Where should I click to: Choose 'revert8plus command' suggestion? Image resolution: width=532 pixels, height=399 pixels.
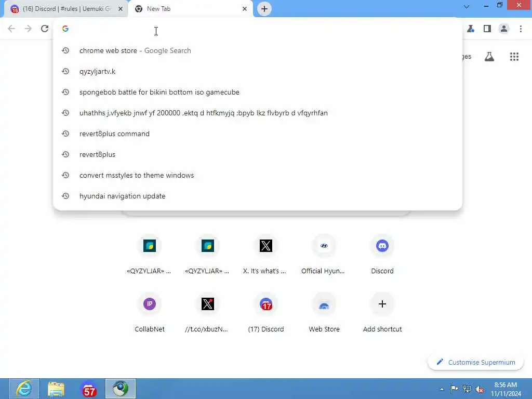pos(258,134)
